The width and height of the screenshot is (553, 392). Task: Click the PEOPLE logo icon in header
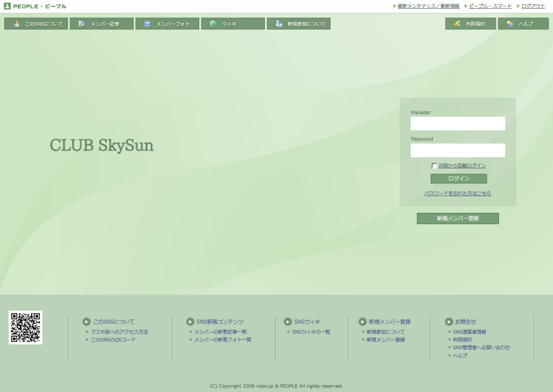pos(8,6)
